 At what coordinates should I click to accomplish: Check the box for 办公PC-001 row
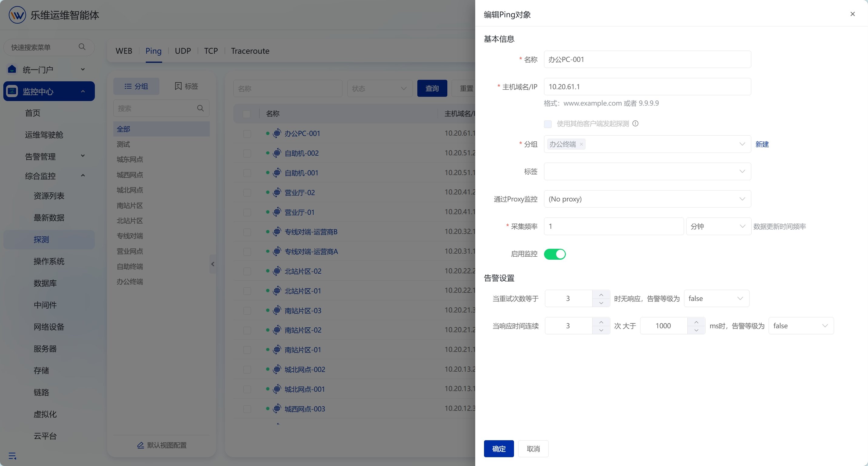coord(247,133)
